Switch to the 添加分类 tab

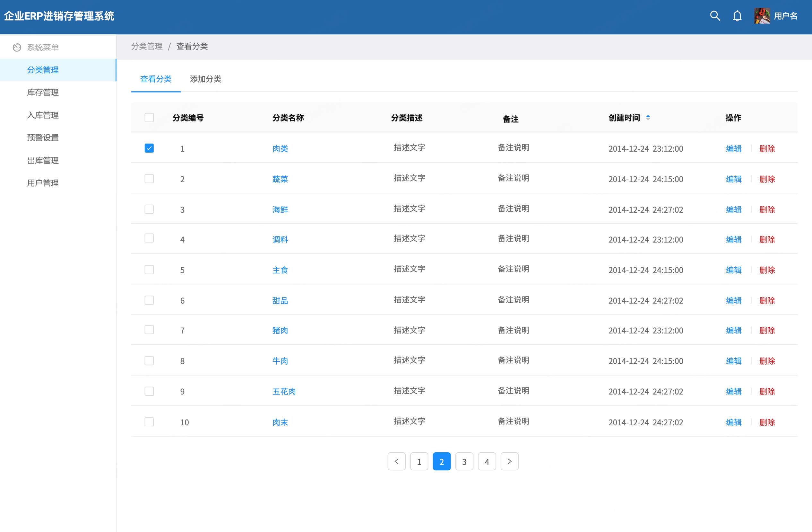tap(205, 79)
